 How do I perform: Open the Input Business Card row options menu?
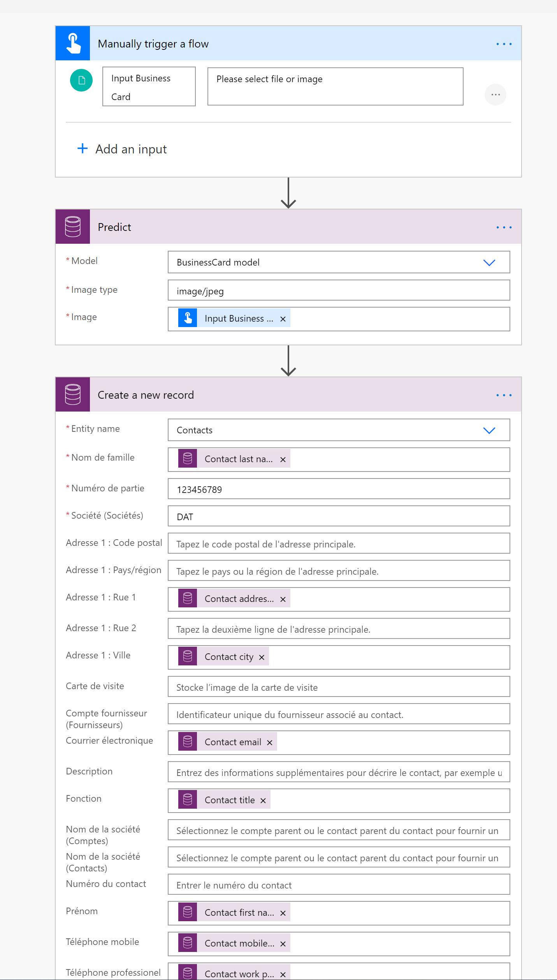click(495, 95)
